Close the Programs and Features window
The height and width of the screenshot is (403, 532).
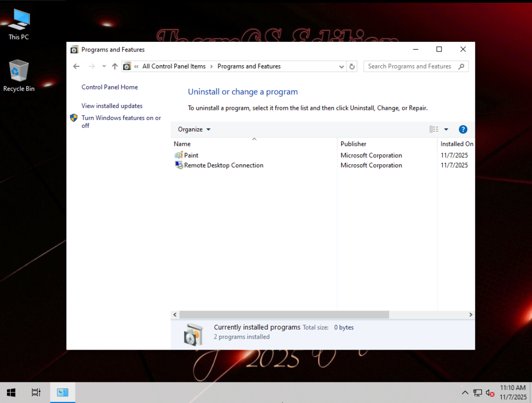pyautogui.click(x=463, y=50)
